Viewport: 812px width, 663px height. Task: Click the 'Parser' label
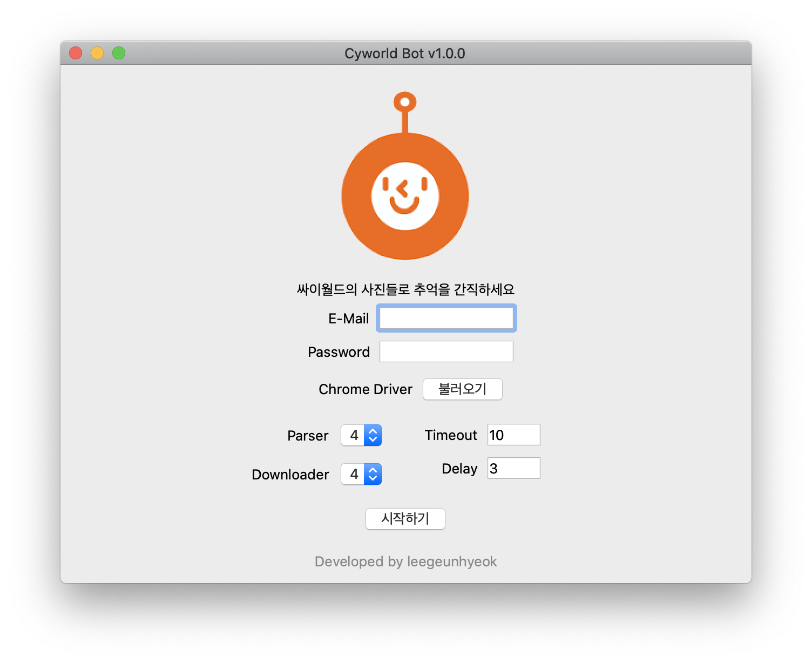point(308,436)
